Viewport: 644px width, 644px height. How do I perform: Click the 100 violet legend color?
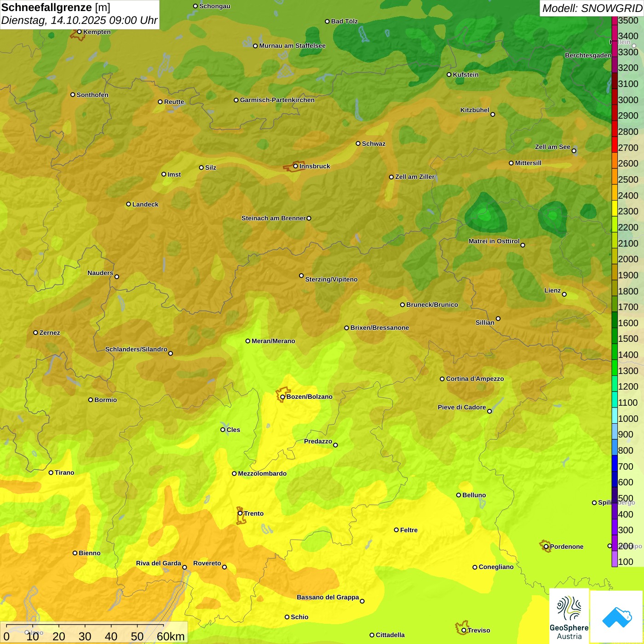coord(614,559)
